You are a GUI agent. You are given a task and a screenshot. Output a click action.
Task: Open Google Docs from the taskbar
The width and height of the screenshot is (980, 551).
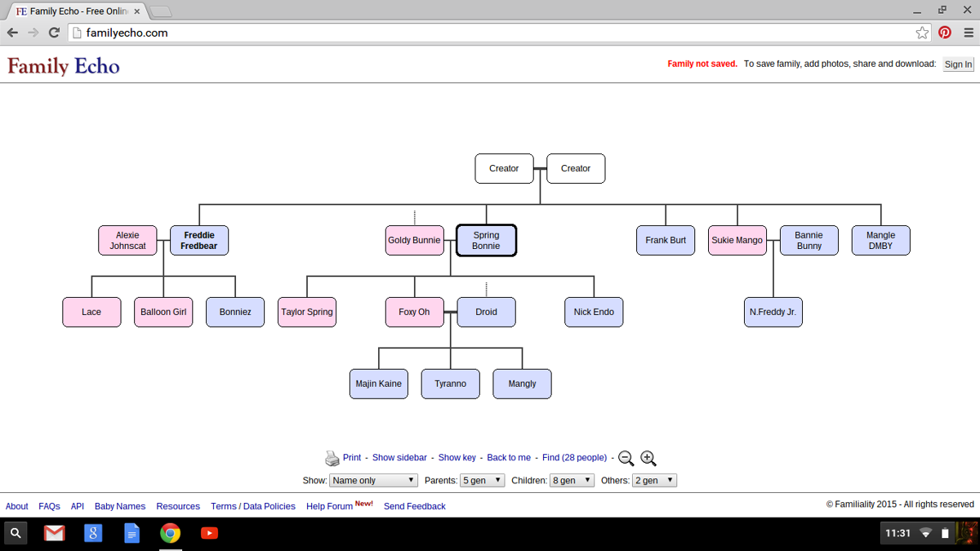pyautogui.click(x=131, y=533)
